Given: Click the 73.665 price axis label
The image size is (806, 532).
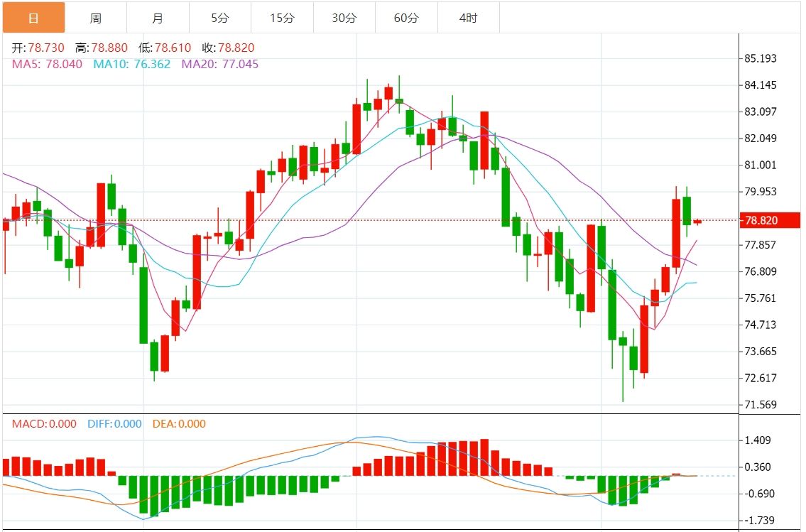Looking at the screenshot, I should (x=761, y=352).
